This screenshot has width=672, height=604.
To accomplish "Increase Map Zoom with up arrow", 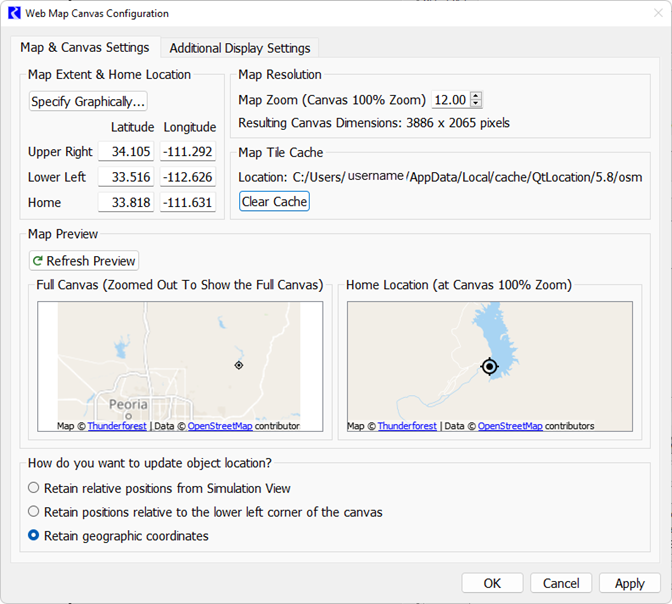I will tap(476, 96).
